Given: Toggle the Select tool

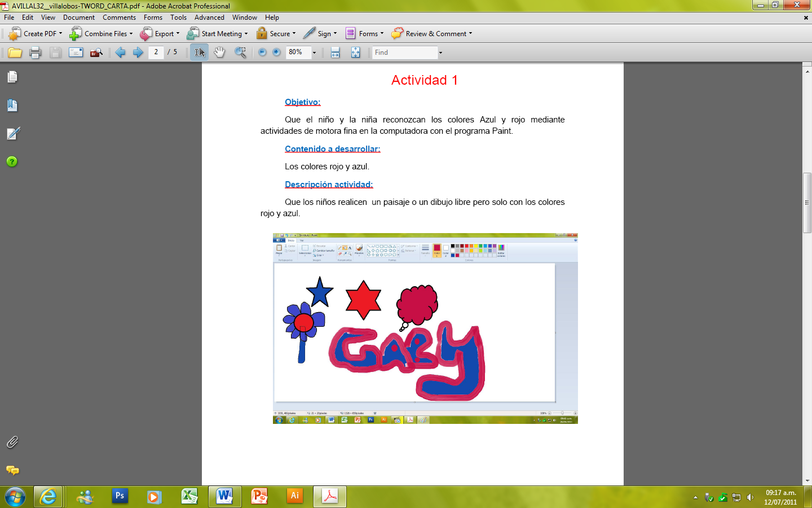Looking at the screenshot, I should tap(198, 52).
